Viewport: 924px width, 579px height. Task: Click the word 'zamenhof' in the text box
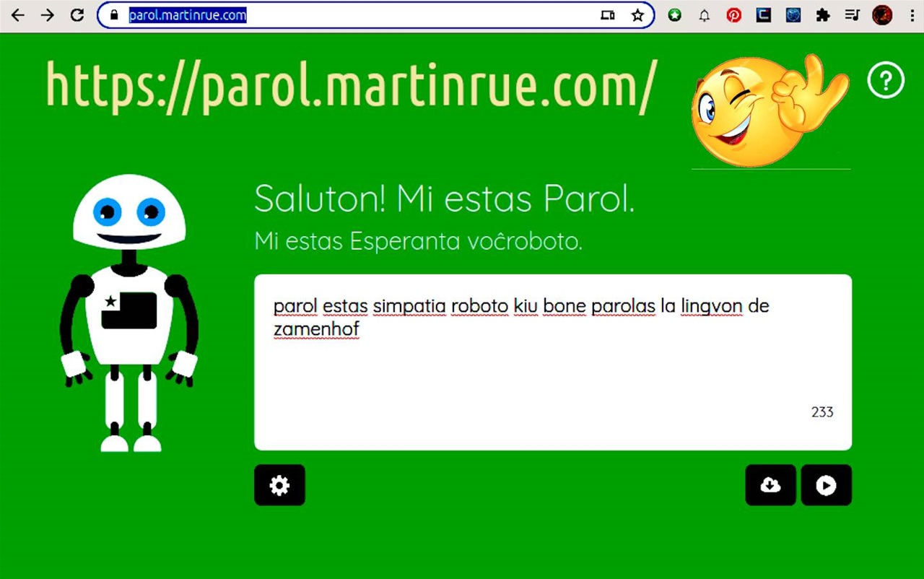coord(316,330)
